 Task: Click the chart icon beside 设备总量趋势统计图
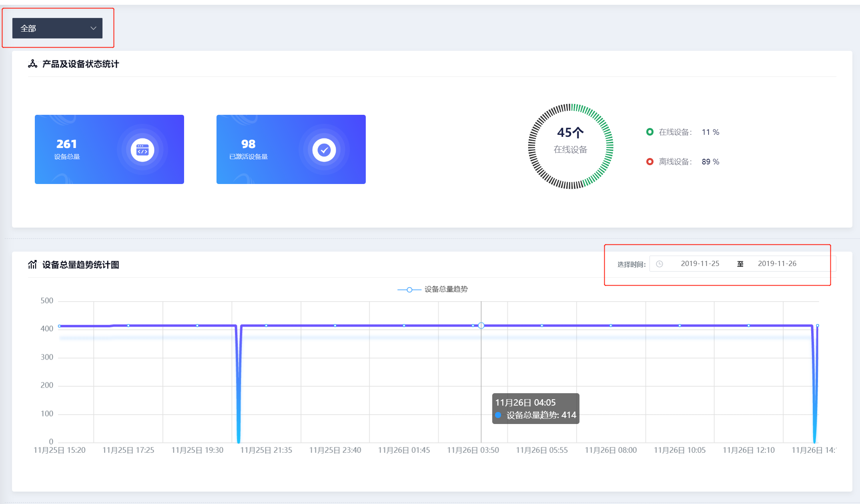[32, 264]
